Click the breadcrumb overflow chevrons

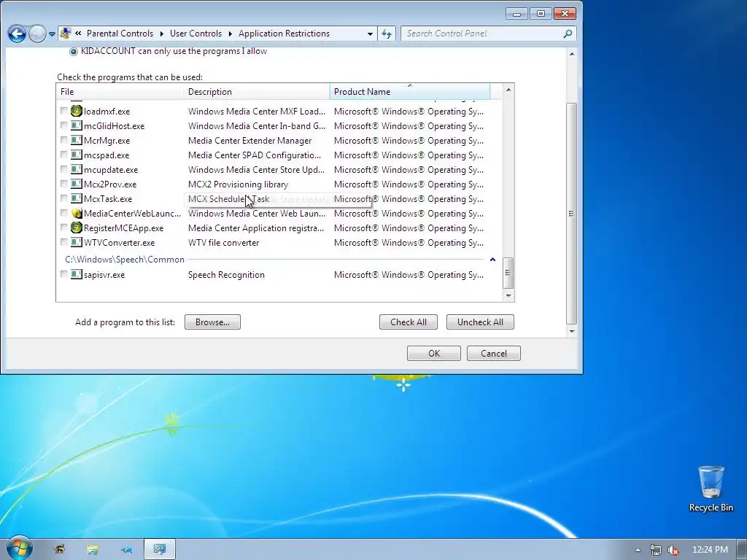point(78,34)
